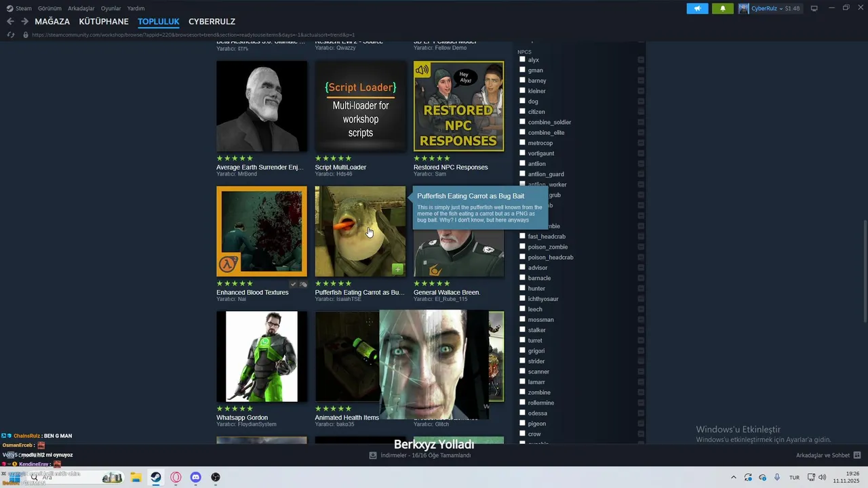Open the Script Loader thumbnail image
This screenshot has width=868, height=488.
[x=360, y=106]
